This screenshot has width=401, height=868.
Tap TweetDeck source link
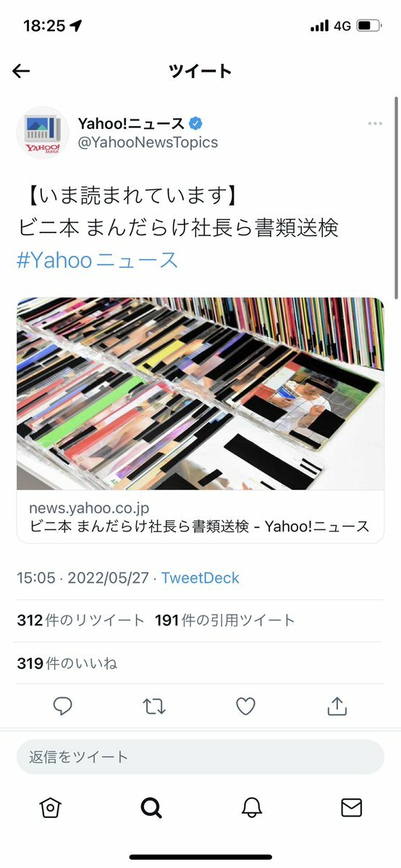(200, 578)
